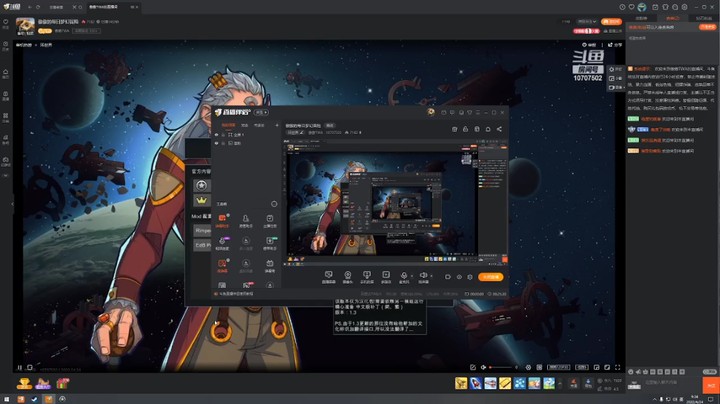Click the speaker icon in the companion toolbar

[423, 275]
